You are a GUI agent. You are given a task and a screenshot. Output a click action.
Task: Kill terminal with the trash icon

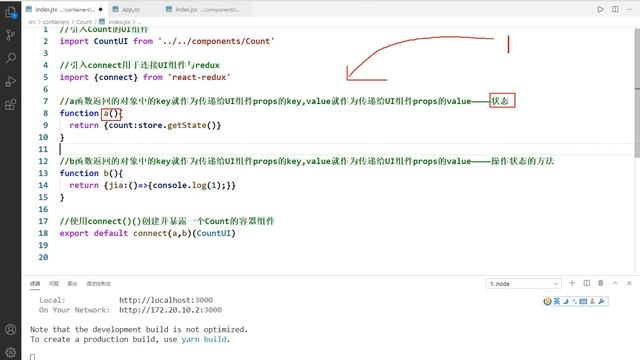(x=601, y=283)
